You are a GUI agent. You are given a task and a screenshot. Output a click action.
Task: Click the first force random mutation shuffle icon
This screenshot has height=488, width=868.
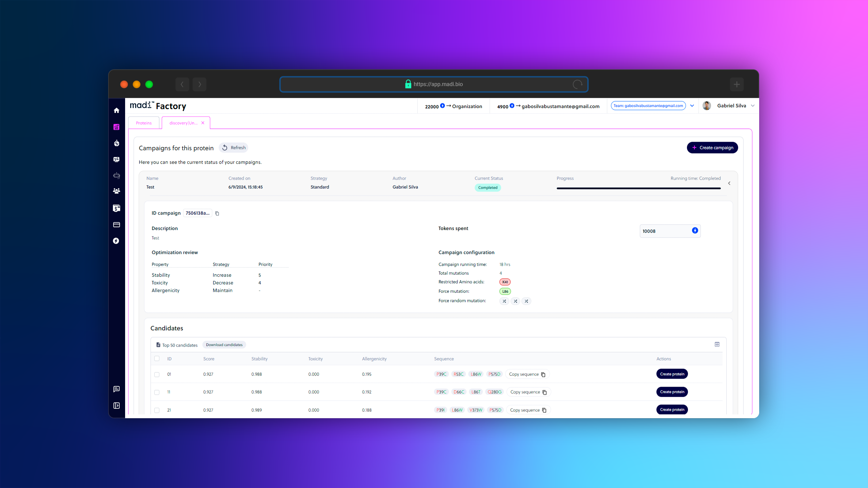(x=504, y=301)
